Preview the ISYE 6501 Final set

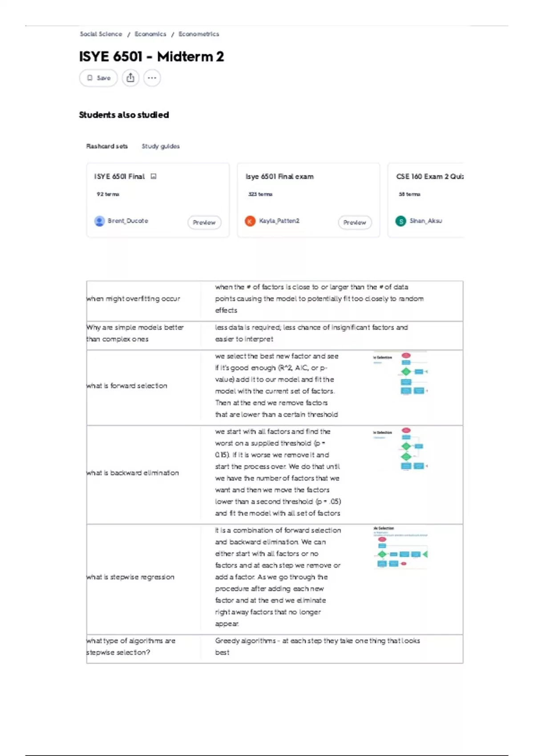(x=204, y=222)
